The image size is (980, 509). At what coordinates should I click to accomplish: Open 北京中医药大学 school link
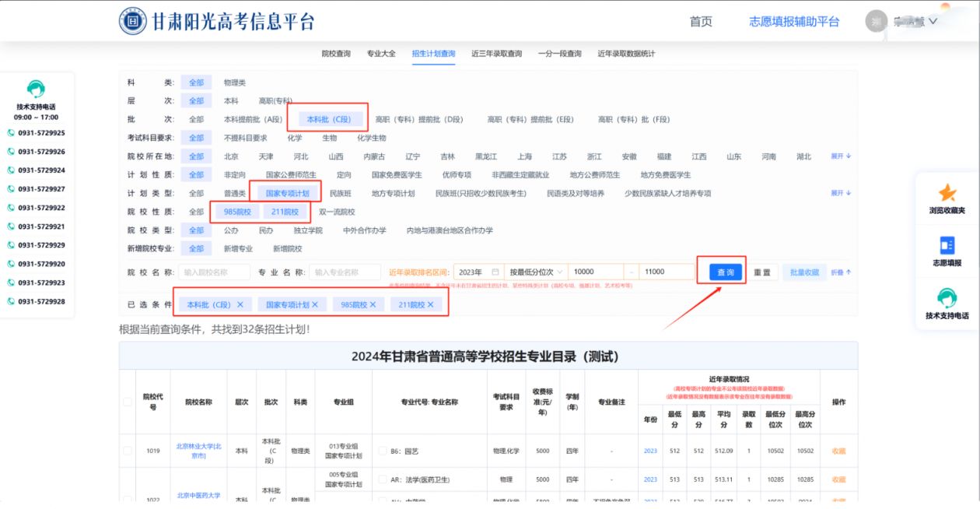(198, 495)
